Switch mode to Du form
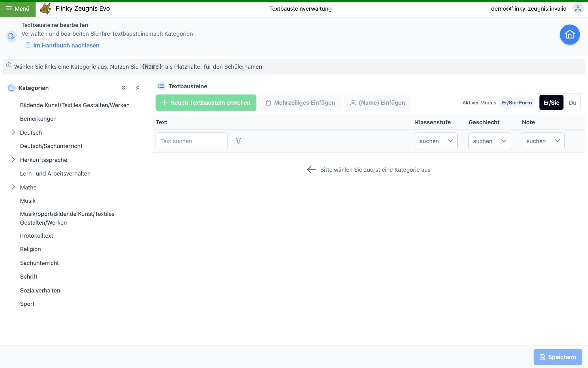This screenshot has width=588, height=368. click(572, 102)
